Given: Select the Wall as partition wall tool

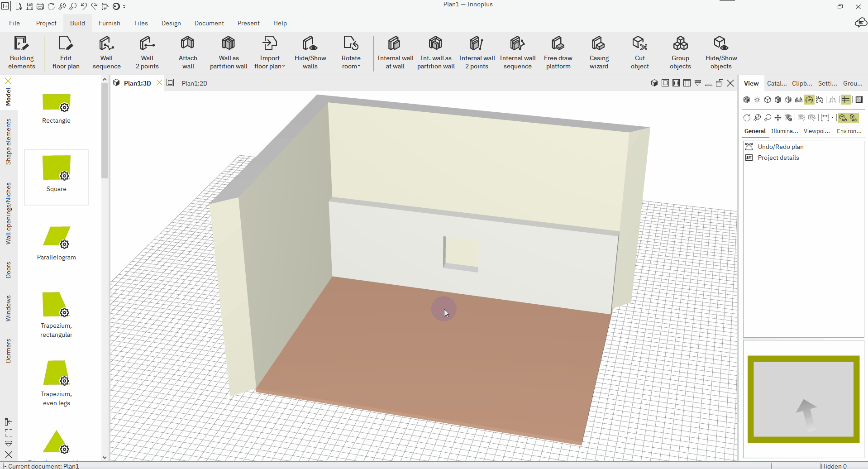Looking at the screenshot, I should pyautogui.click(x=228, y=51).
